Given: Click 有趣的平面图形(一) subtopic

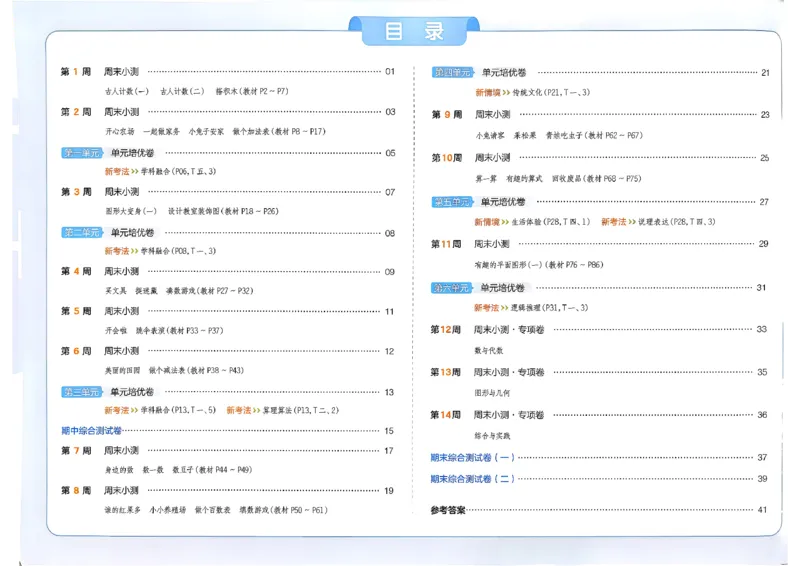Looking at the screenshot, I should [x=508, y=265].
